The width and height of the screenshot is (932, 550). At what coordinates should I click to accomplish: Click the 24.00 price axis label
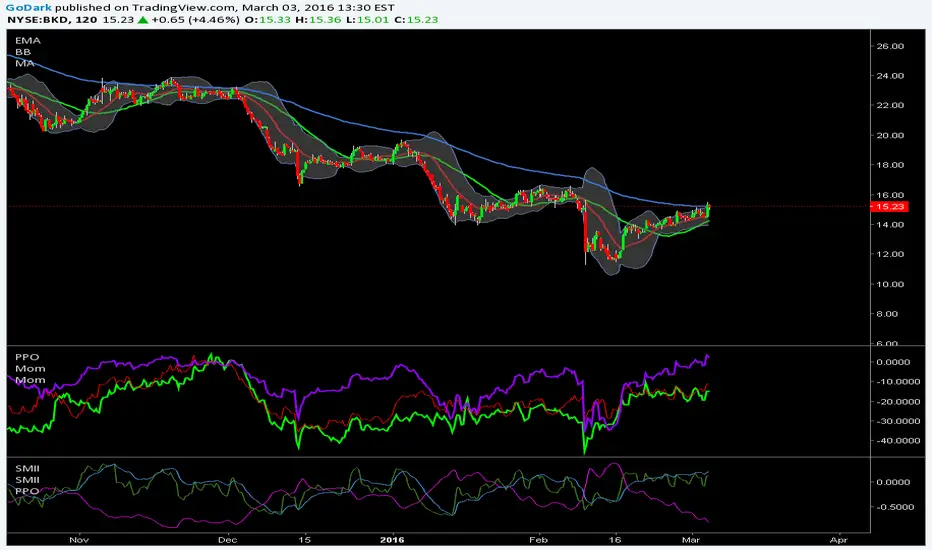[890, 76]
